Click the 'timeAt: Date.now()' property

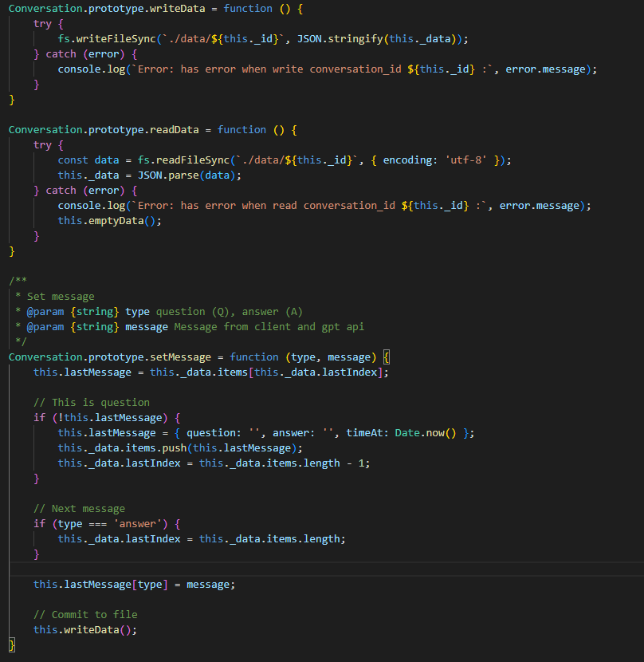(x=402, y=433)
